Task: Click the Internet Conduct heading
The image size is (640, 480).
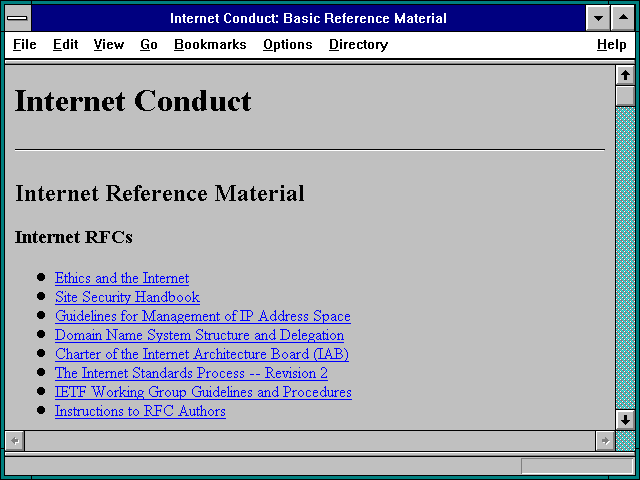Action: 133,101
